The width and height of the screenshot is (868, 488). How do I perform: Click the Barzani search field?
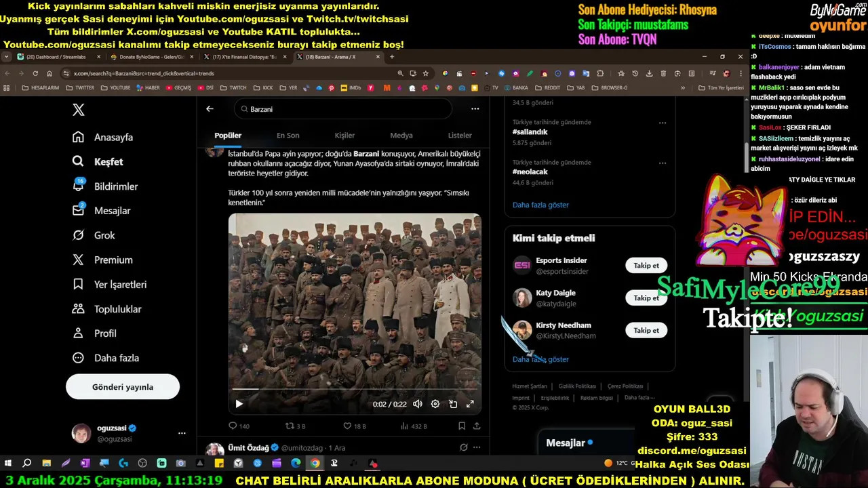[x=343, y=108]
